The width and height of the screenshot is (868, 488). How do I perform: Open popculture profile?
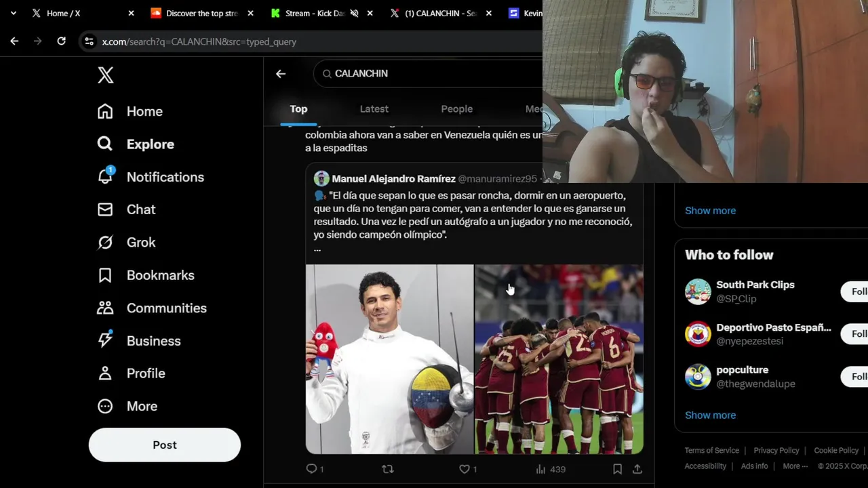(743, 370)
